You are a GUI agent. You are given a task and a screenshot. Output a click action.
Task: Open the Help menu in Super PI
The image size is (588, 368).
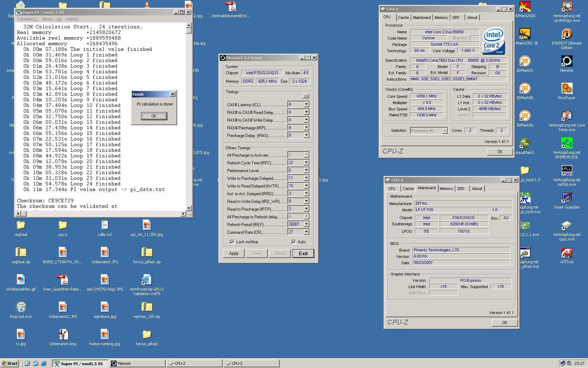pyautogui.click(x=72, y=19)
